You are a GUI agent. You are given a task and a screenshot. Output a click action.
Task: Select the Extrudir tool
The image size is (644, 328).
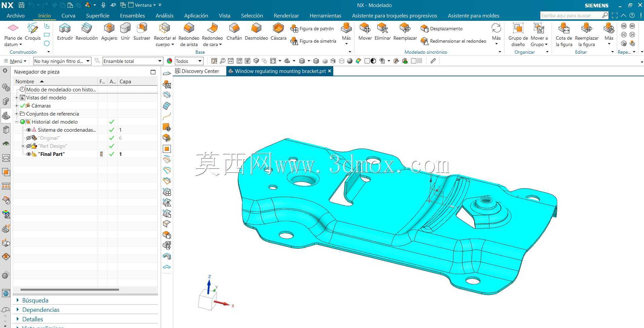tap(65, 32)
